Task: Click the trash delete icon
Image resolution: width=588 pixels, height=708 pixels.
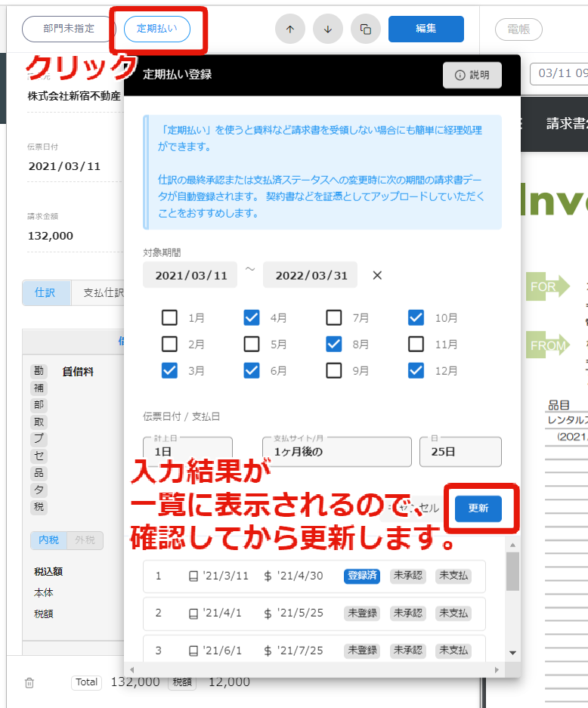Action: [x=29, y=683]
